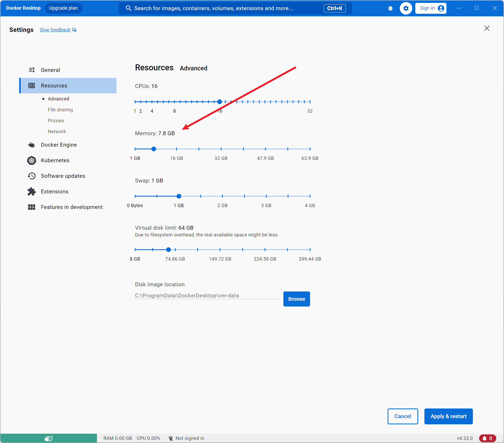Click Apply & restart button
The width and height of the screenshot is (504, 443).
pyautogui.click(x=448, y=416)
